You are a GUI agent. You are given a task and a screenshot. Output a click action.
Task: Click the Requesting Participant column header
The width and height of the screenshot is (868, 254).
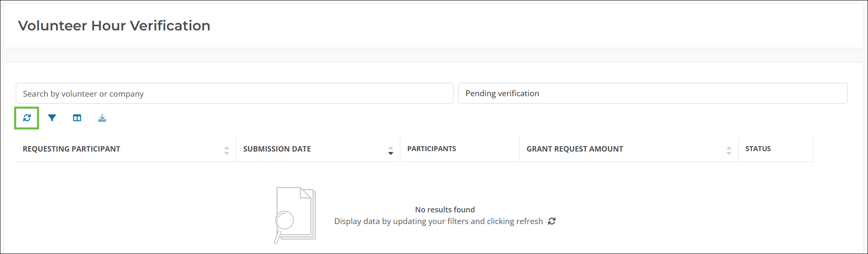tap(72, 149)
